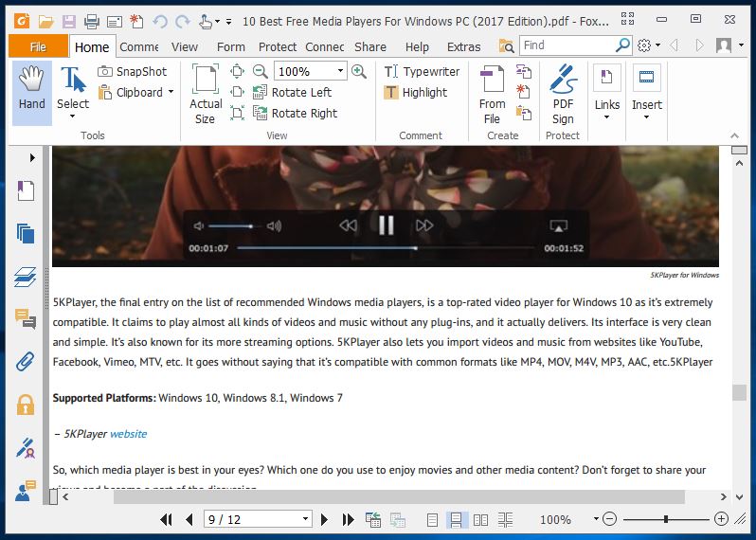Image resolution: width=756 pixels, height=540 pixels.
Task: Click the Rotate Left icon
Action: tap(292, 92)
